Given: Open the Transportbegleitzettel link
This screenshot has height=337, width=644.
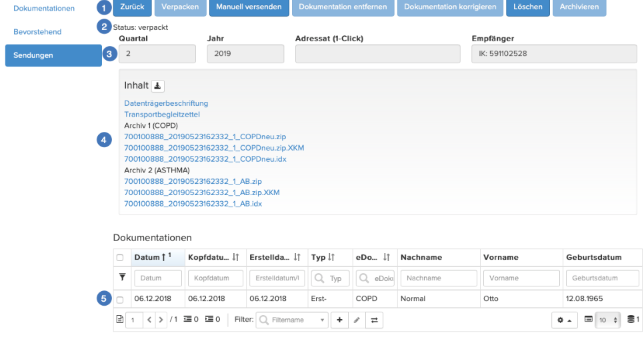Looking at the screenshot, I should [x=162, y=115].
